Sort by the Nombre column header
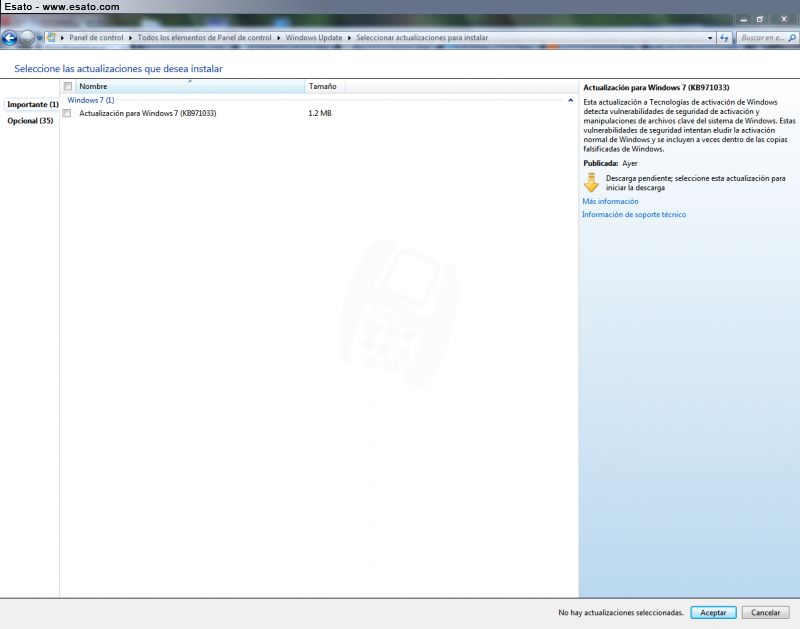Viewport: 800px width, 629px height. coord(190,86)
